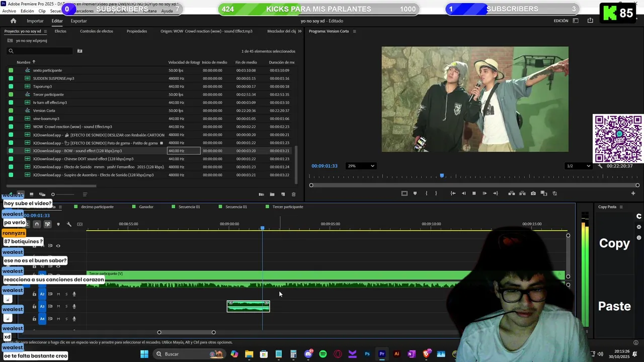Export frame with the camera icon
Screen dimensions: 644x362
pyautogui.click(x=533, y=194)
